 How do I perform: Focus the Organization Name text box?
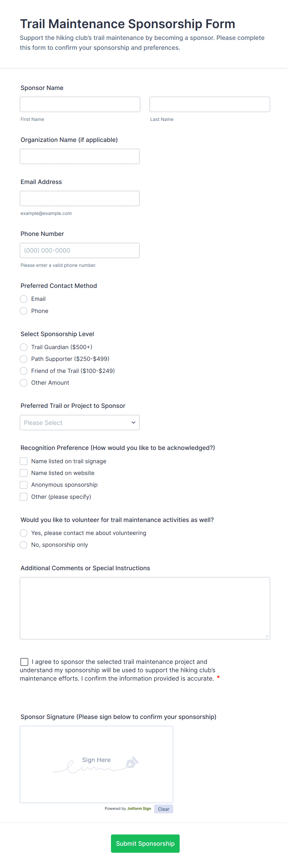click(79, 156)
